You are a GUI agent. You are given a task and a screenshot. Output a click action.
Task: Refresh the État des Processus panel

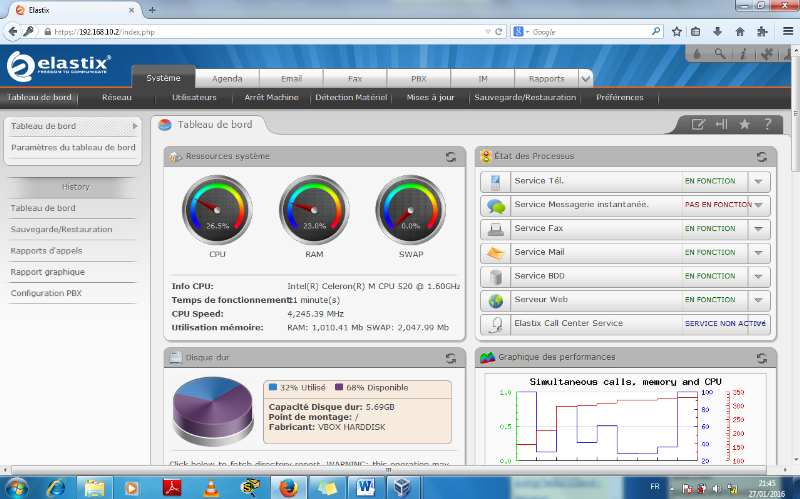pos(762,157)
